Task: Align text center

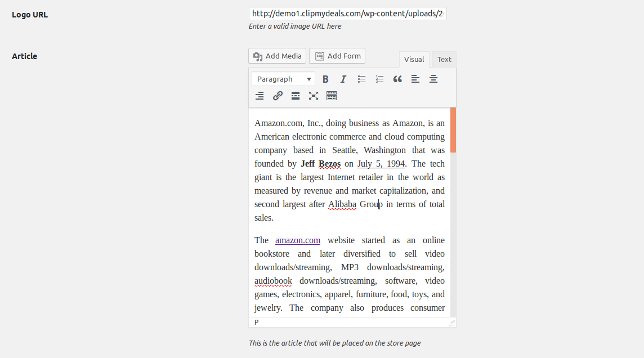Action: tap(433, 79)
